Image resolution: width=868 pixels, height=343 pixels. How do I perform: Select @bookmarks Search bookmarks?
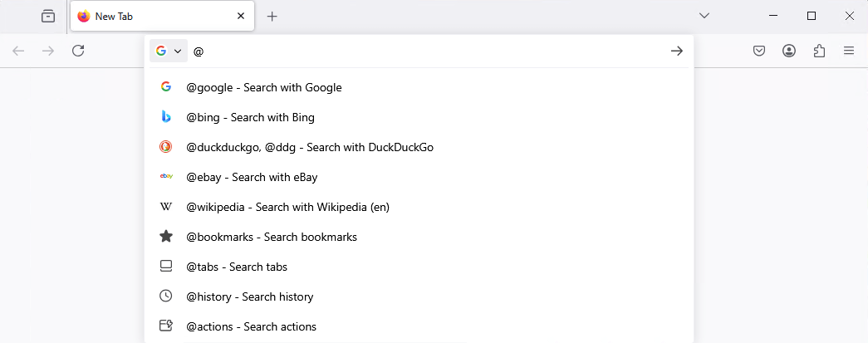271,237
